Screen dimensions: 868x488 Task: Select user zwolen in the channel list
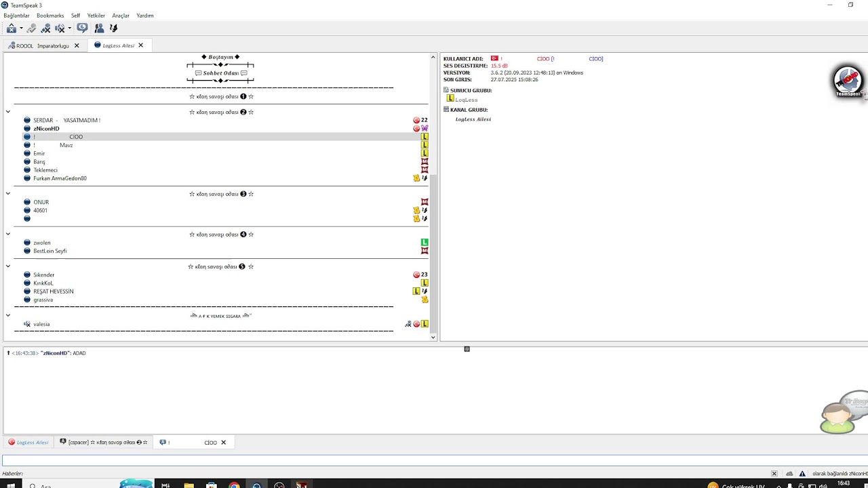(42, 243)
